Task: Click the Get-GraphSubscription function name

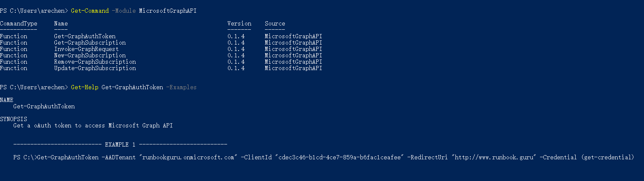Action: coord(90,42)
